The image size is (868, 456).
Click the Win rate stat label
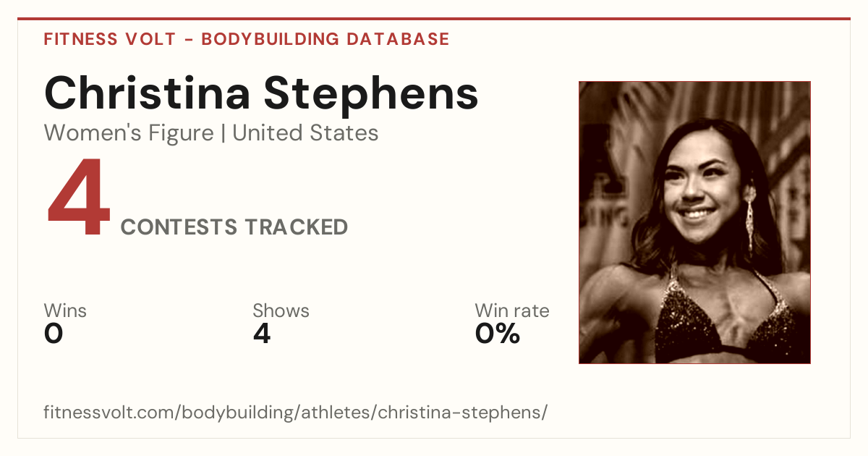pos(512,311)
